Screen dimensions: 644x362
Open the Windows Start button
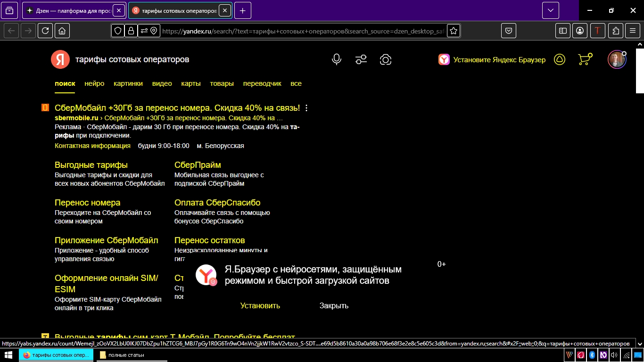coord(8,355)
